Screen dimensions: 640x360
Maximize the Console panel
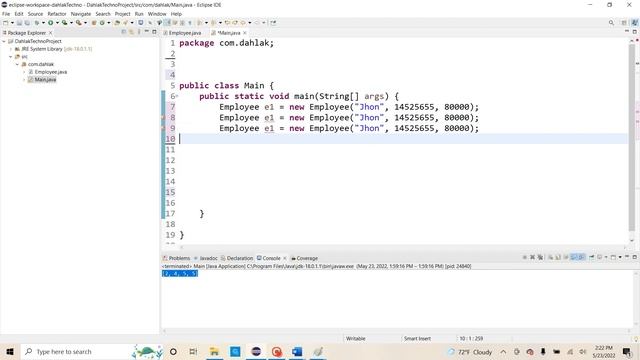point(634,257)
